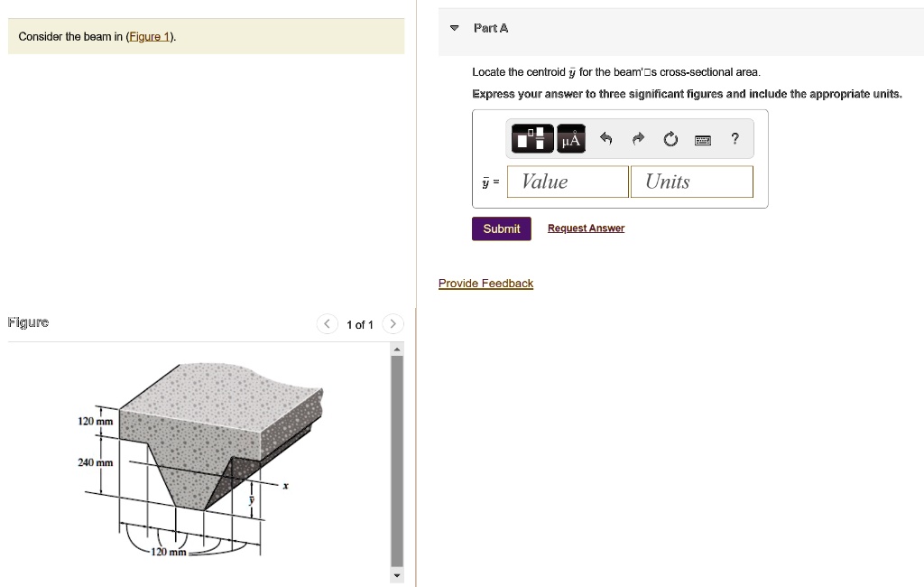This screenshot has width=924, height=587.
Task: Reset the answer with the circular arrow
Action: point(670,139)
